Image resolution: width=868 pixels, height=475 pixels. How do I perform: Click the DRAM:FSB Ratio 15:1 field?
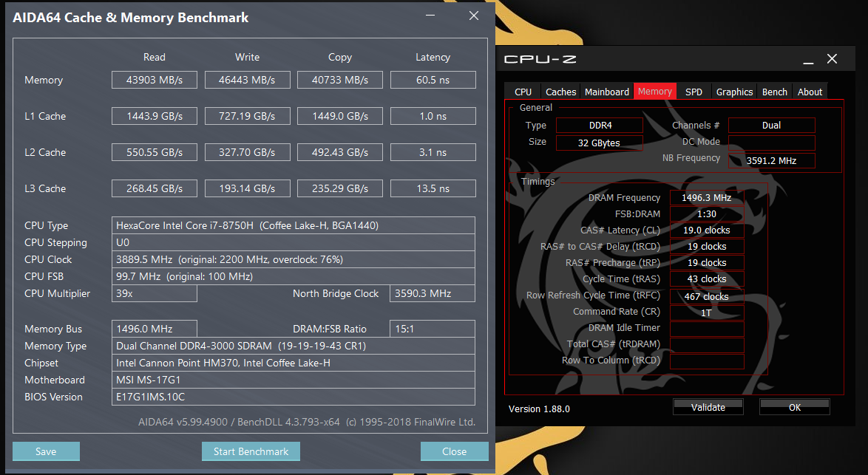(433, 329)
